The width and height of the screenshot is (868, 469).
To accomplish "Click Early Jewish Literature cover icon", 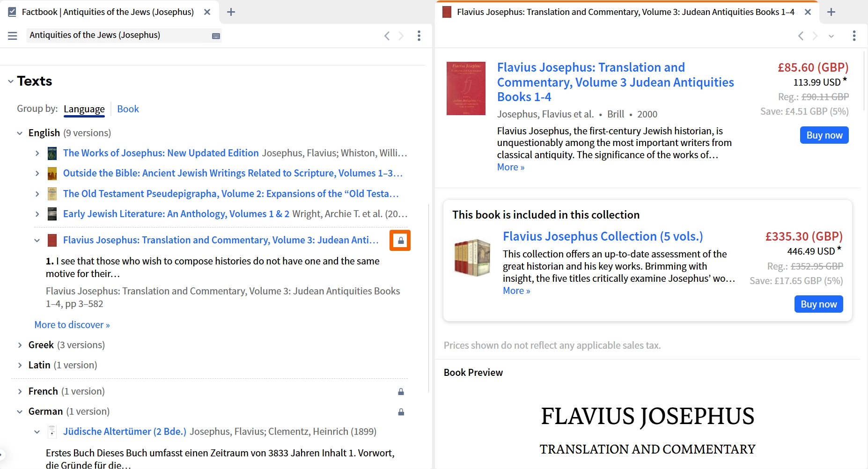I will 52,214.
